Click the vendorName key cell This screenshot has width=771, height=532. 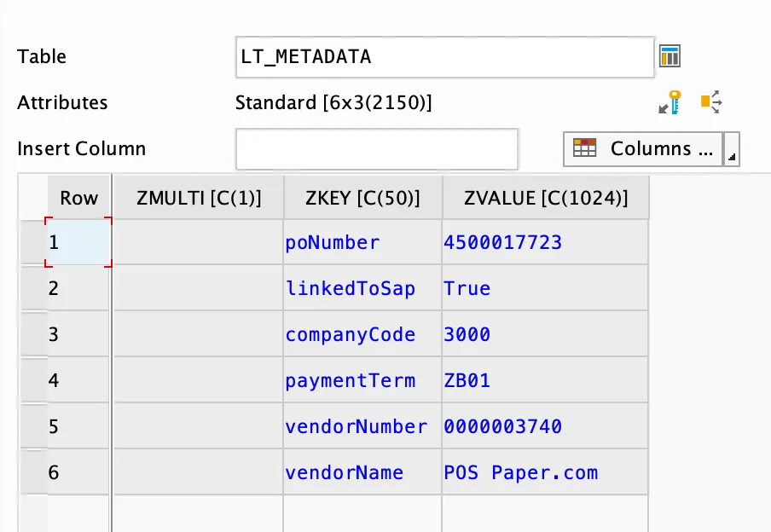pos(362,472)
